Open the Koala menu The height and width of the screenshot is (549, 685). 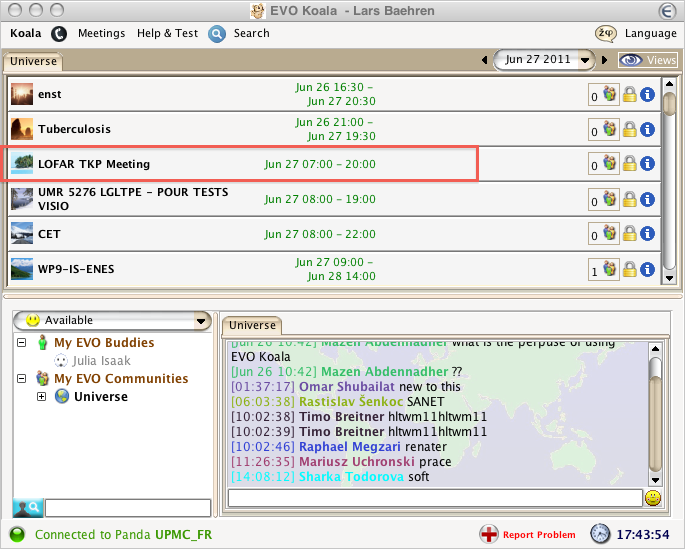pyautogui.click(x=26, y=33)
